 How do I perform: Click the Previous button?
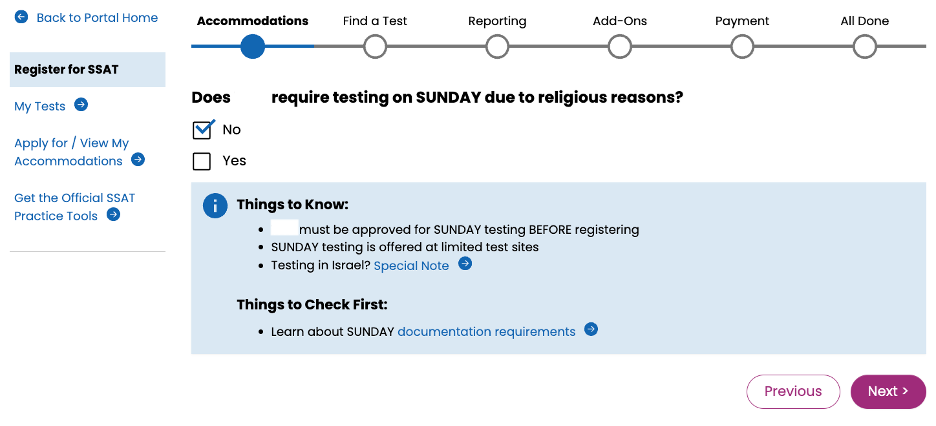pyautogui.click(x=793, y=391)
